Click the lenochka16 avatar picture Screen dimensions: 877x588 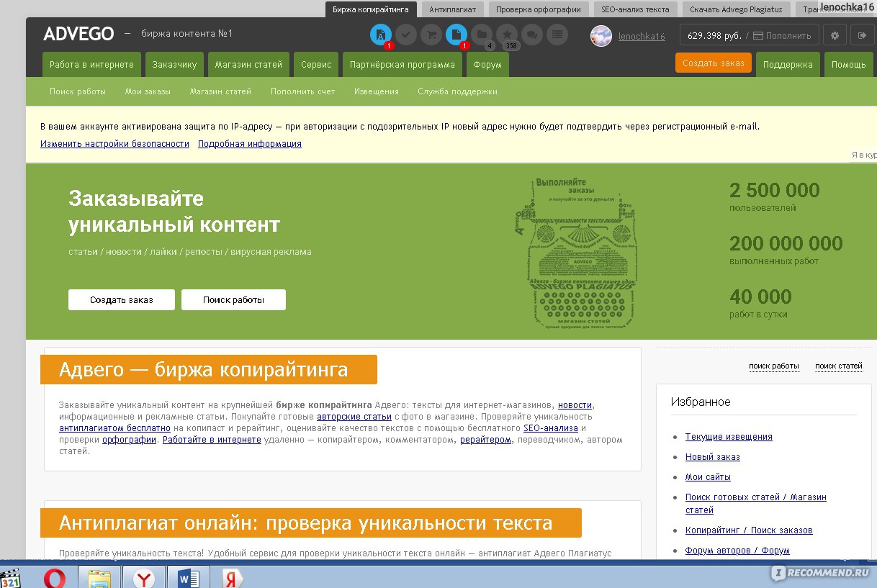click(x=601, y=36)
